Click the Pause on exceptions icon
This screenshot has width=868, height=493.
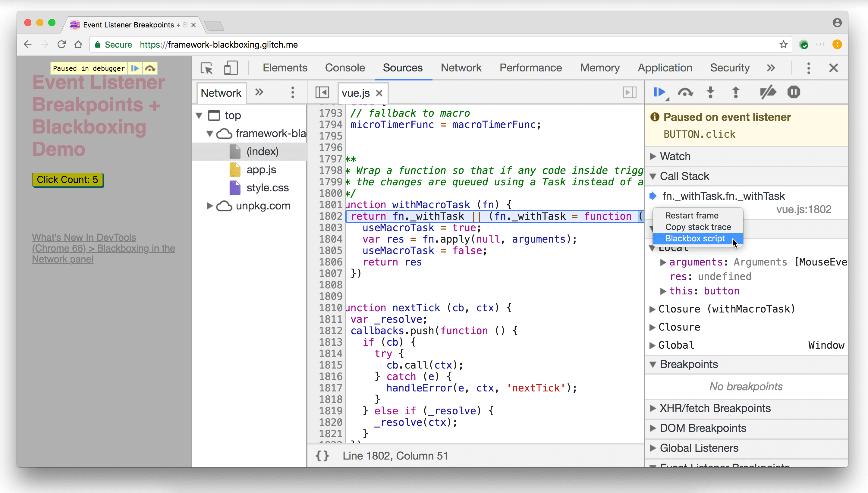(794, 93)
